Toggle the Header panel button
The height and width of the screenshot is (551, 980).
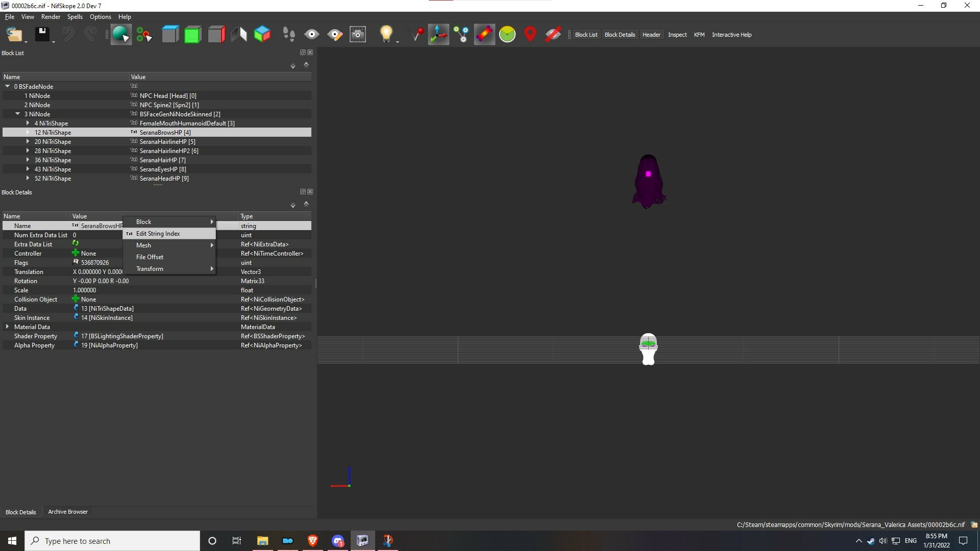[651, 35]
